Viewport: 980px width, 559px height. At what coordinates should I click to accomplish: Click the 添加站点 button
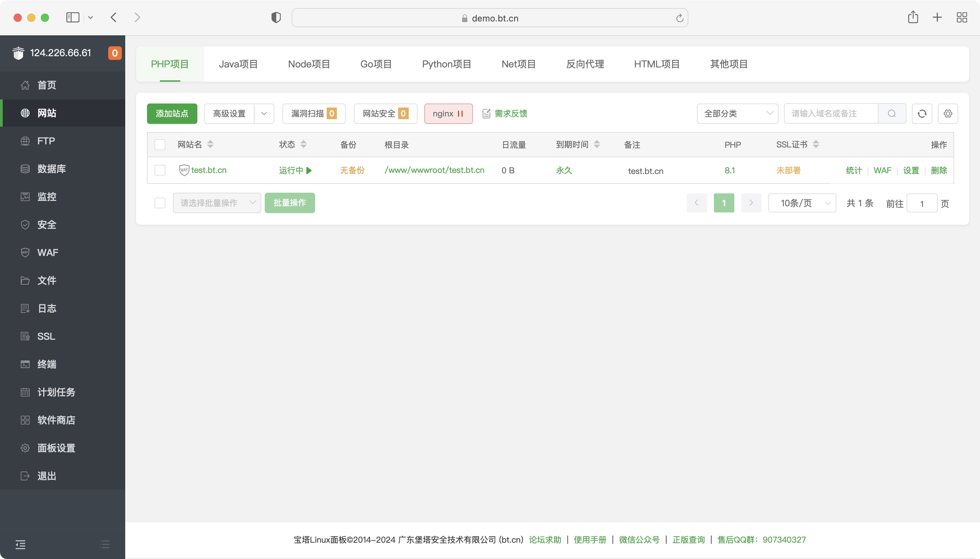point(171,113)
